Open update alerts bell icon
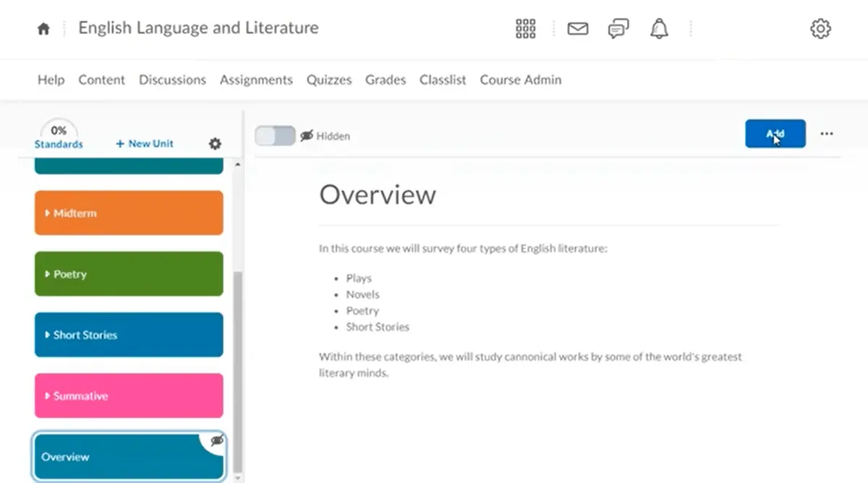This screenshot has width=868, height=483. click(659, 29)
